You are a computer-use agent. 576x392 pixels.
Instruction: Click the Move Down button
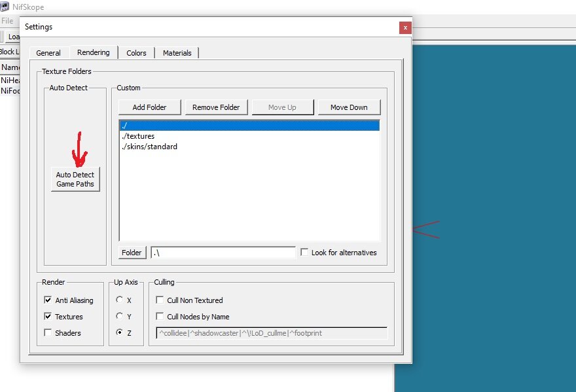click(x=349, y=107)
